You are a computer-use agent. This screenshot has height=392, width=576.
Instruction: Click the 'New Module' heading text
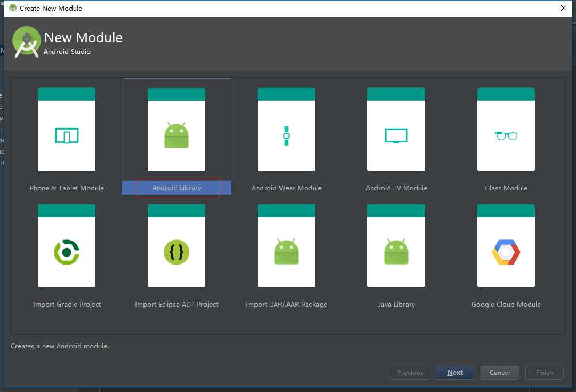click(x=83, y=37)
